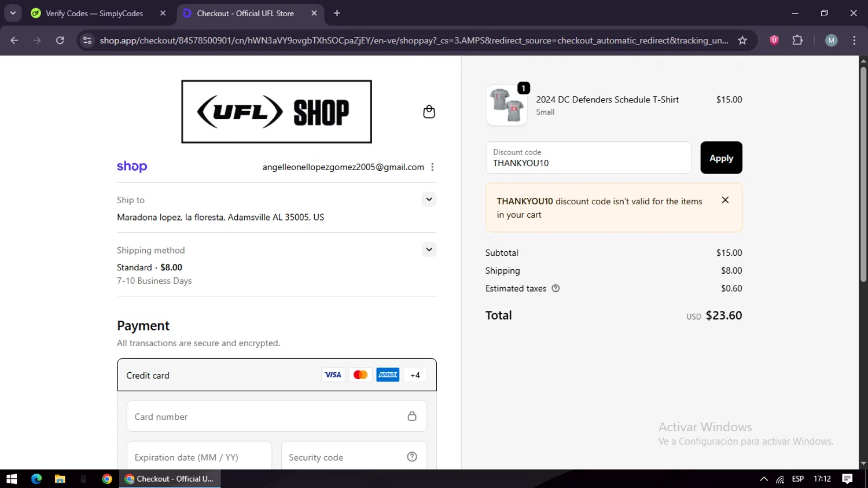Click the page vertical scrollbar

[x=863, y=174]
